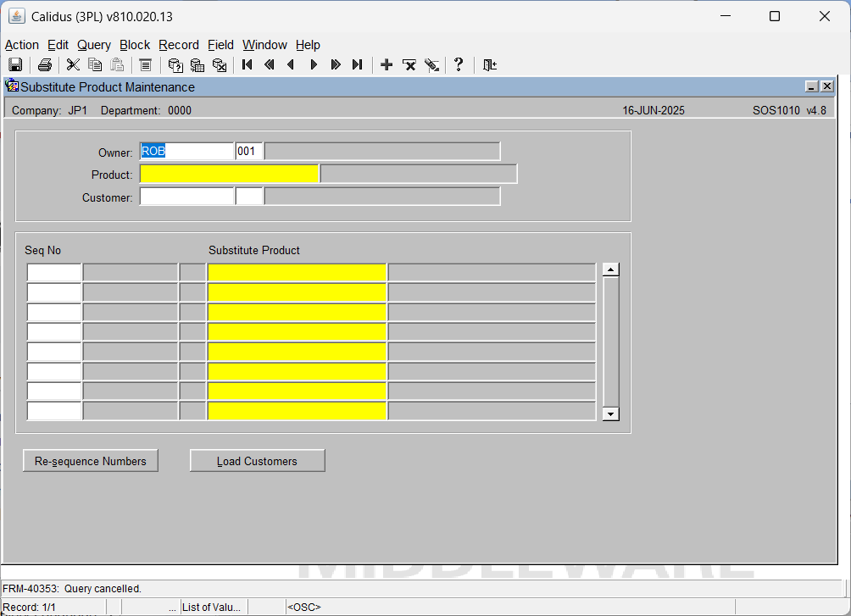Click the first row Substitute Product field
Viewport: 851px width, 616px height.
[297, 273]
